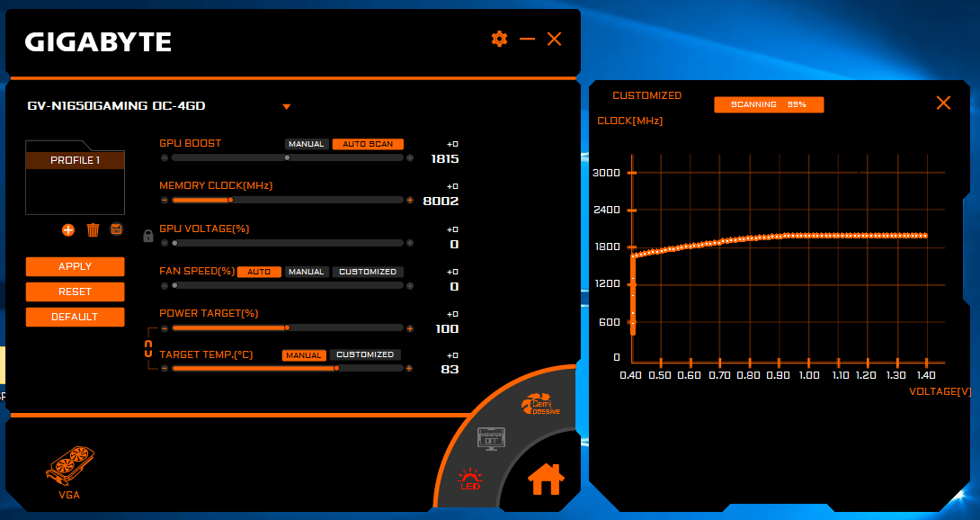This screenshot has width=980, height=520.
Task: Click the Semi-passive fan icon
Action: coord(541,406)
